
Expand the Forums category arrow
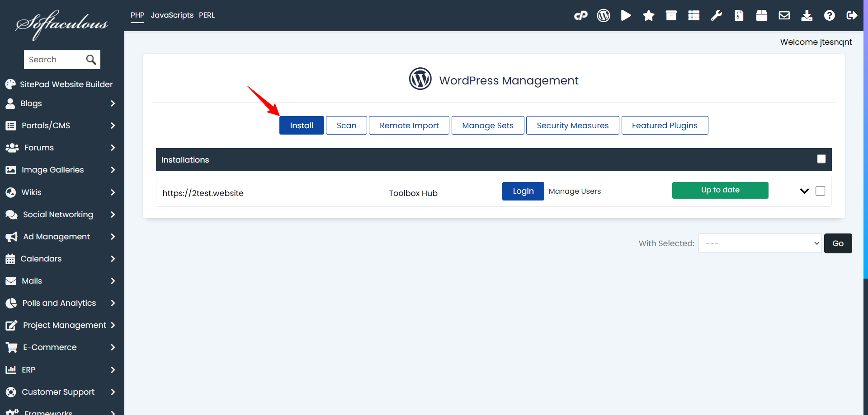click(x=113, y=148)
